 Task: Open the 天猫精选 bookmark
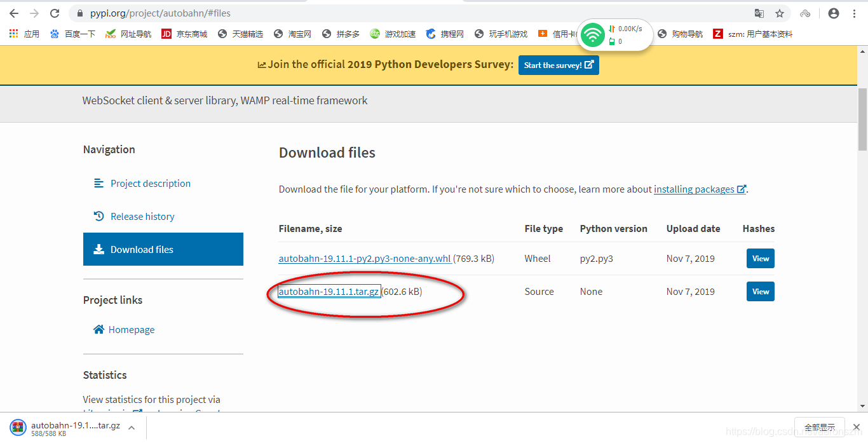[240, 34]
